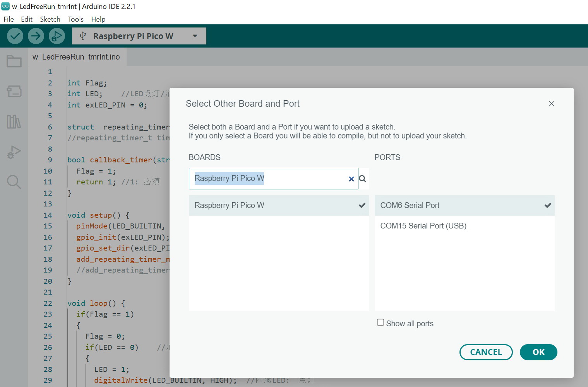Open the Edit menu
This screenshot has width=588, height=387.
coord(27,19)
